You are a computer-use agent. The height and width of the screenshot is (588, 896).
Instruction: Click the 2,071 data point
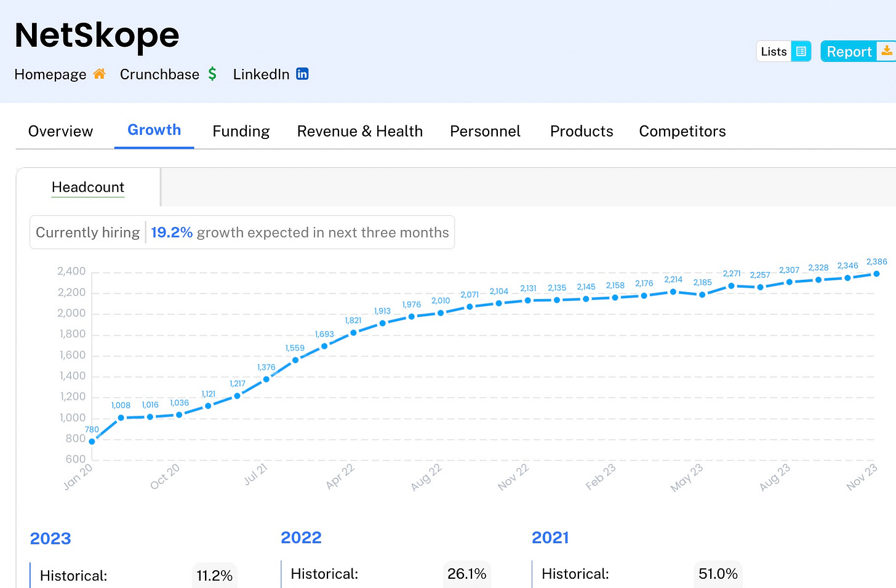pos(470,306)
